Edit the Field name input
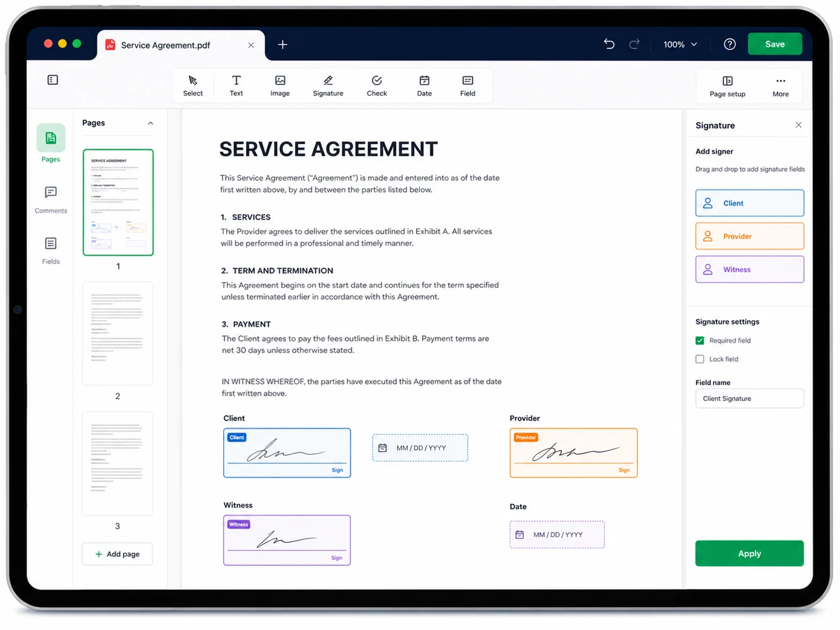Image resolution: width=840 pixels, height=630 pixels. pos(749,398)
